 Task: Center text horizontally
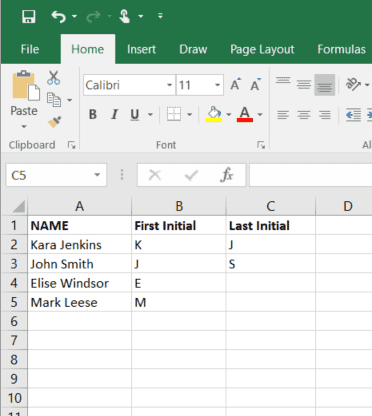[304, 115]
